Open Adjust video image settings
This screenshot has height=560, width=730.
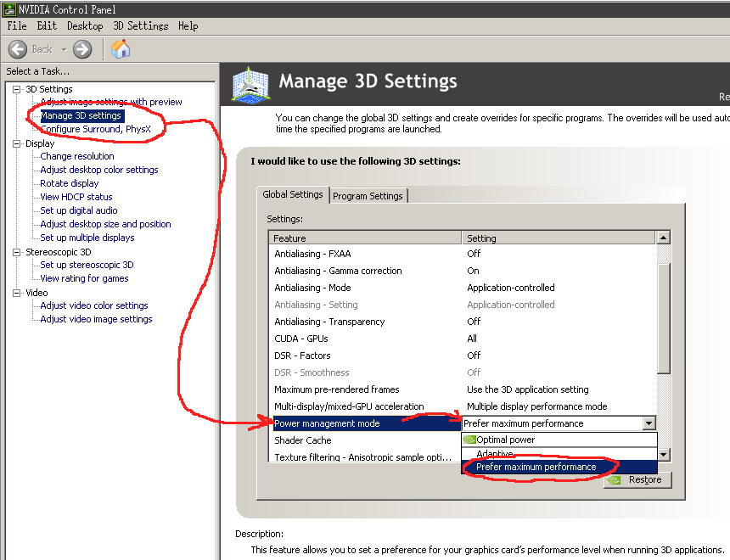tap(96, 319)
